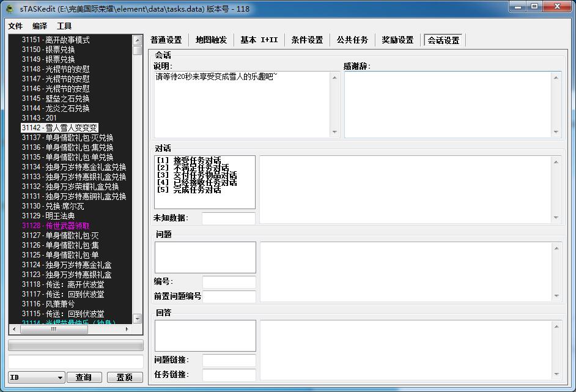Select dialog entry [1] 接受任务对话
Image resolution: width=576 pixels, height=392 pixels.
point(189,161)
